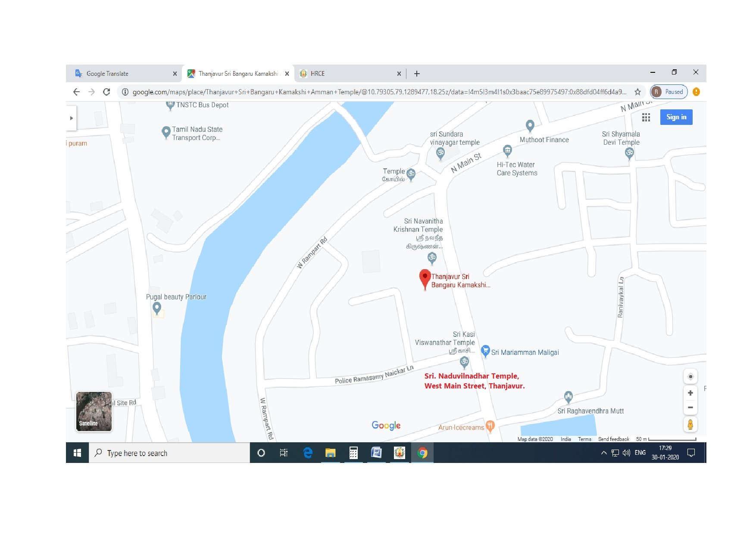The height and width of the screenshot is (534, 756).
Task: Click the red Thanjavur Sri Bangaru Kamakshi pin
Action: [x=425, y=279]
